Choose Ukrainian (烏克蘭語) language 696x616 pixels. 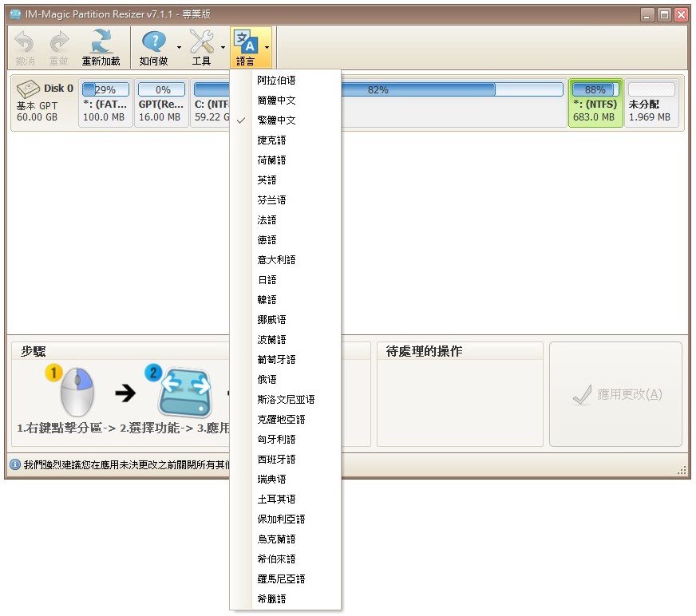point(286,539)
